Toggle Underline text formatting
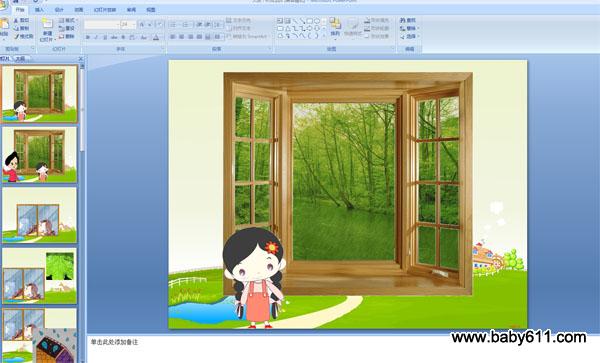600x363 pixels. coord(105,37)
